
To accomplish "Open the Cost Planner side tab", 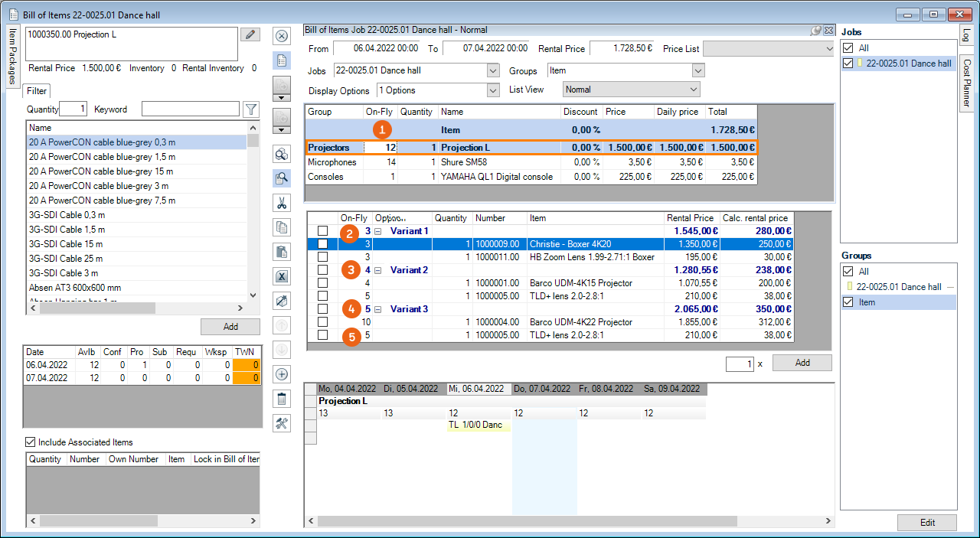I will click(x=967, y=83).
